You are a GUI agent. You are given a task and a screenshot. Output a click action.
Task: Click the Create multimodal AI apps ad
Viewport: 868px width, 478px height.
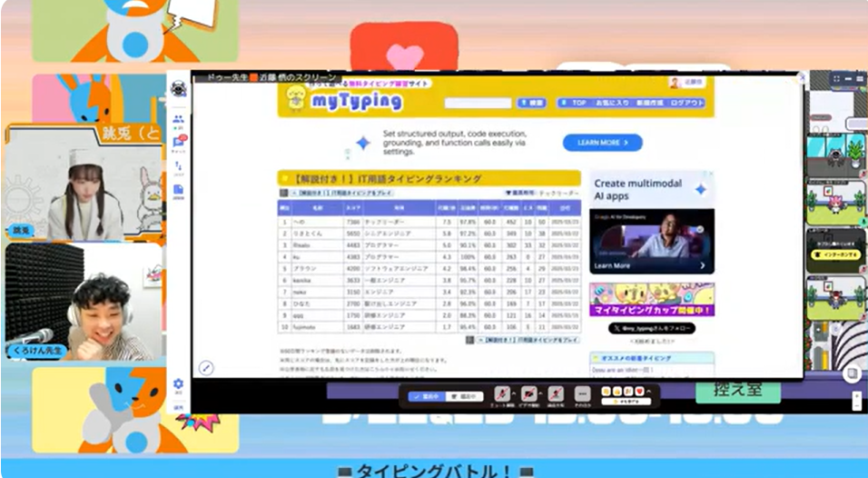point(652,189)
